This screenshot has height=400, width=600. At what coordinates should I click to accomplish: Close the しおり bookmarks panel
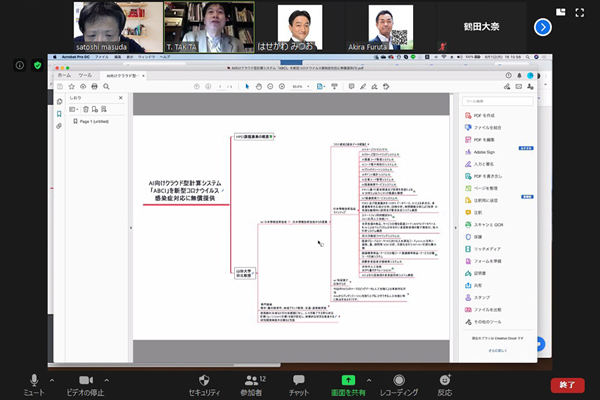pyautogui.click(x=121, y=98)
